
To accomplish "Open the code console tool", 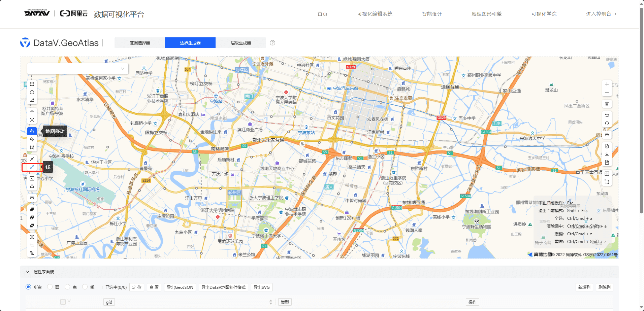I will point(32,178).
